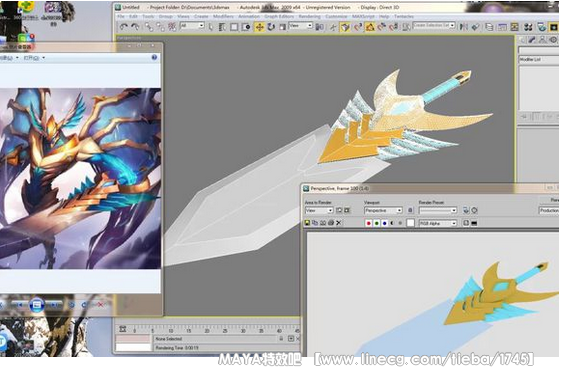Click the Save Image icon in render window
The width and height of the screenshot is (568, 376).
[307, 223]
